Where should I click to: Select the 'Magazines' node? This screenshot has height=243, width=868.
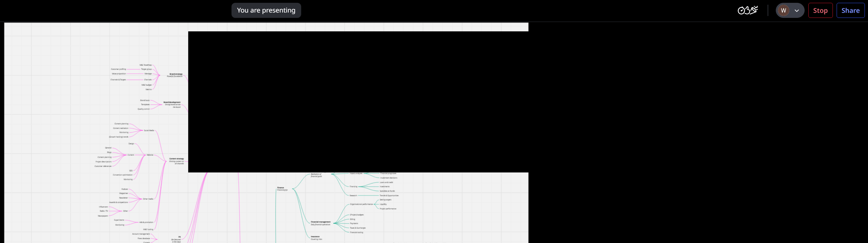click(124, 193)
